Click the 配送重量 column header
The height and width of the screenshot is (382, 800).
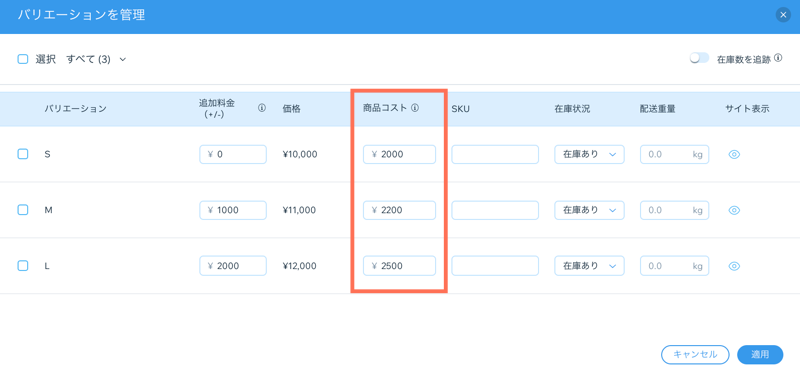point(658,109)
